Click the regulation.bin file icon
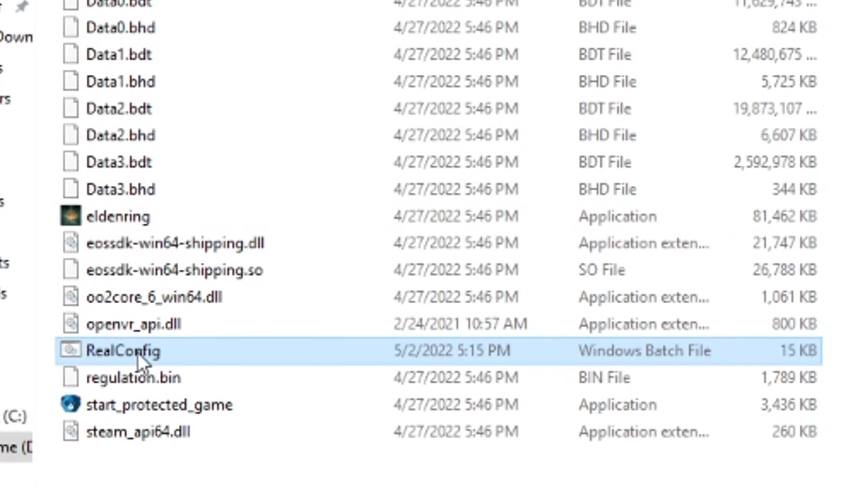 (x=70, y=378)
